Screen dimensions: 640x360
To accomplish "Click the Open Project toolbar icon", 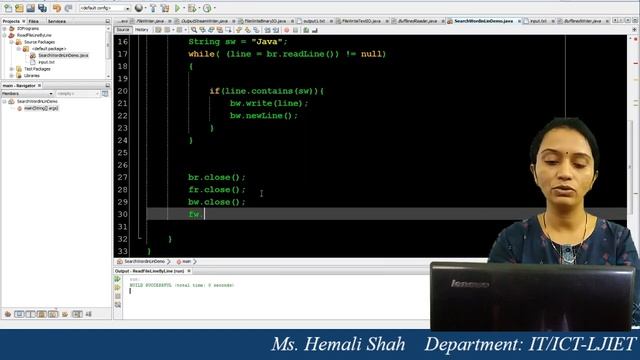I will coord(31,8).
